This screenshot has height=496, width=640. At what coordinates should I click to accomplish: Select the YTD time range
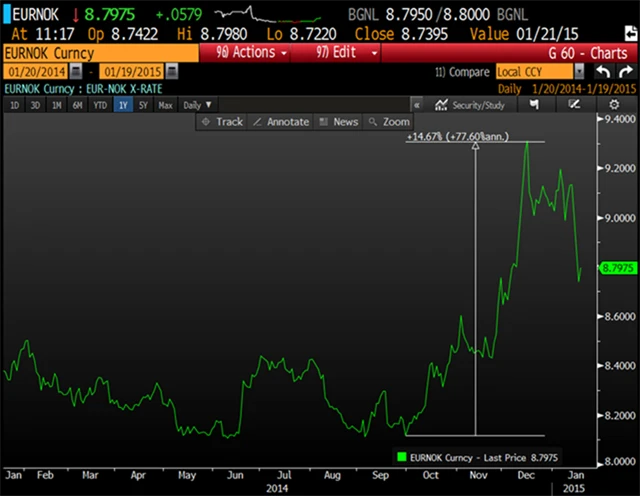click(100, 105)
